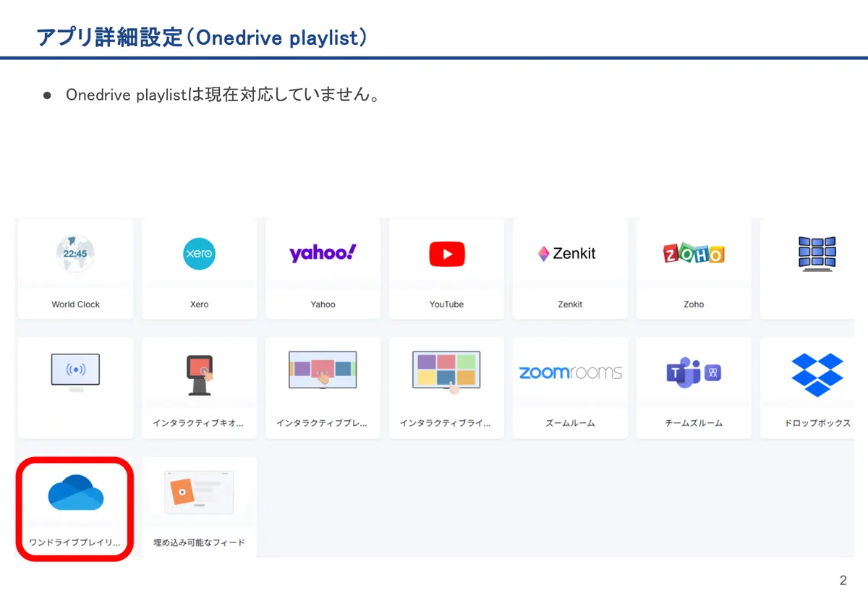Click the "World Clock" label
The image size is (868, 614).
click(75, 304)
